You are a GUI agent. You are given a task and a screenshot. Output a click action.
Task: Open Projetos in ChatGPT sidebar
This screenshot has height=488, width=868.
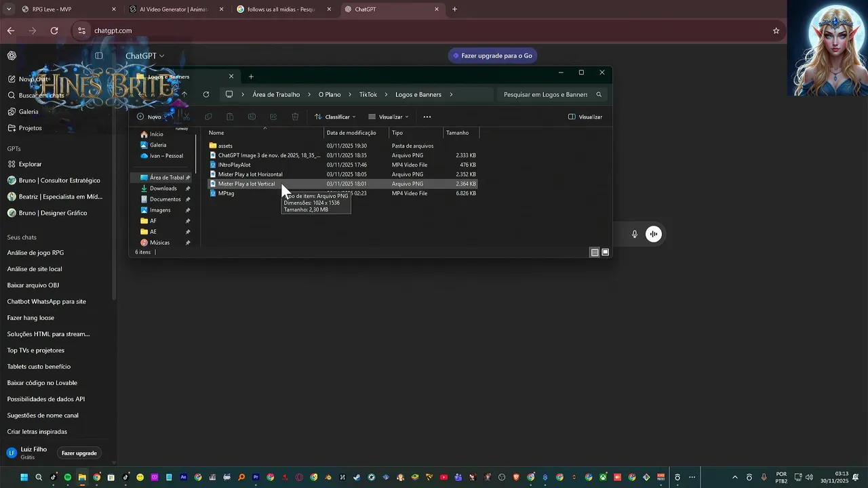tap(30, 128)
